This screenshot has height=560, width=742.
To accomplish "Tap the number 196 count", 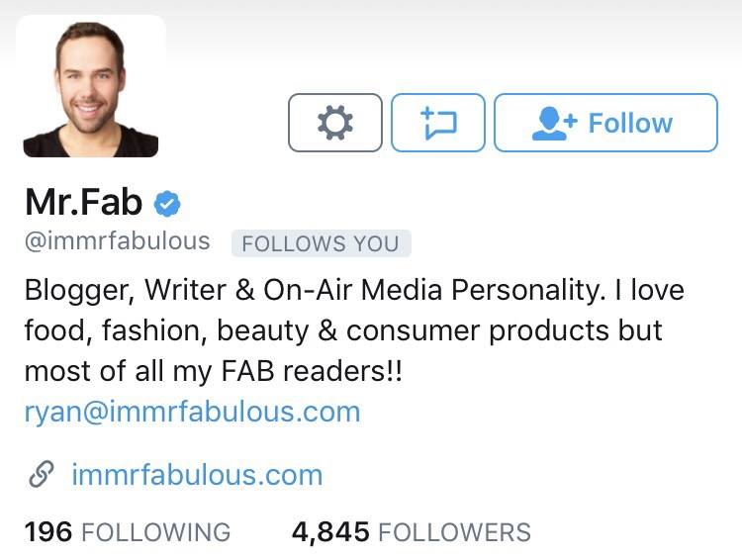I will click(47, 531).
